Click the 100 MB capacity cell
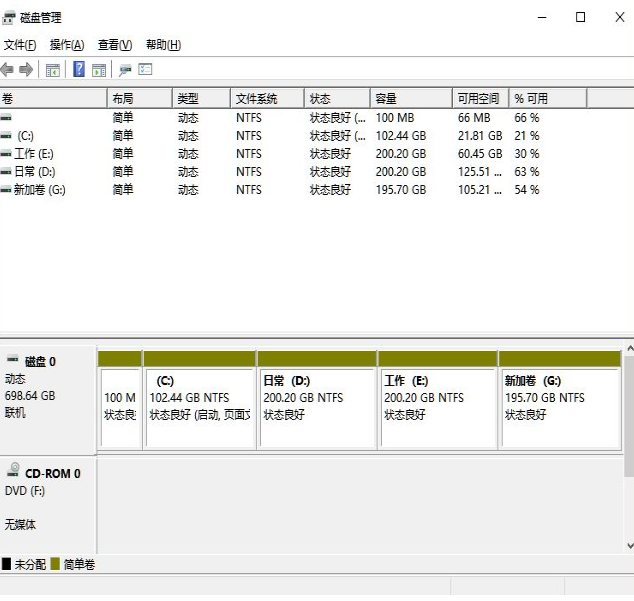The width and height of the screenshot is (634, 601). 395,118
